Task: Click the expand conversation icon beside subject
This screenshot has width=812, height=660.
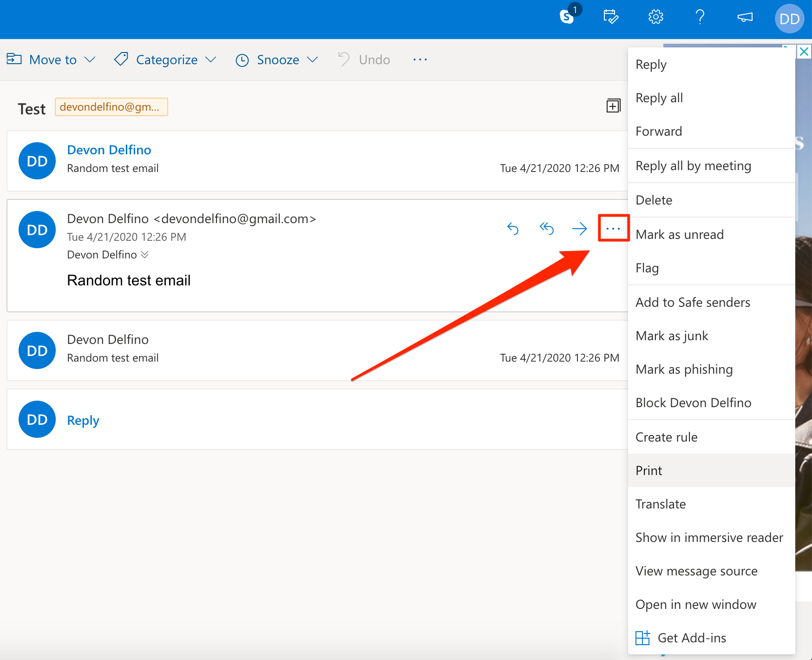Action: click(613, 106)
